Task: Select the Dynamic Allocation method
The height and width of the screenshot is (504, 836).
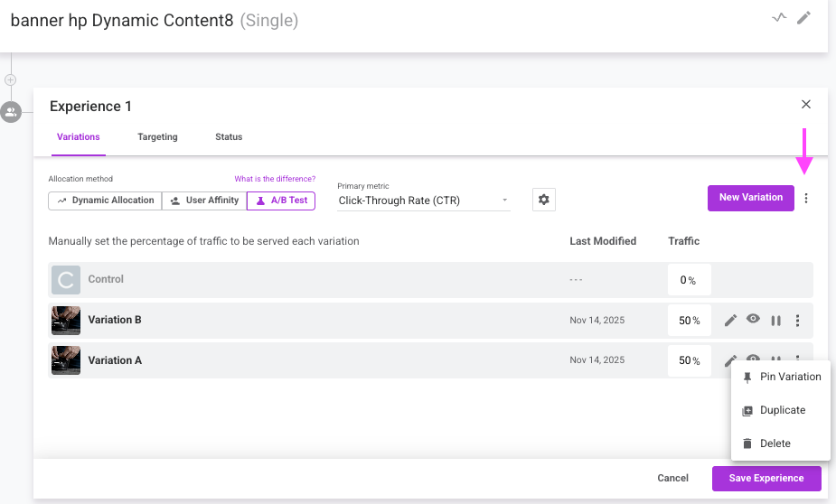Action: (105, 201)
